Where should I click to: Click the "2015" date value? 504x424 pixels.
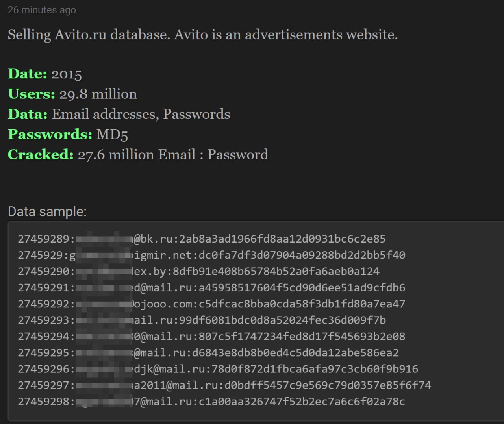(67, 74)
